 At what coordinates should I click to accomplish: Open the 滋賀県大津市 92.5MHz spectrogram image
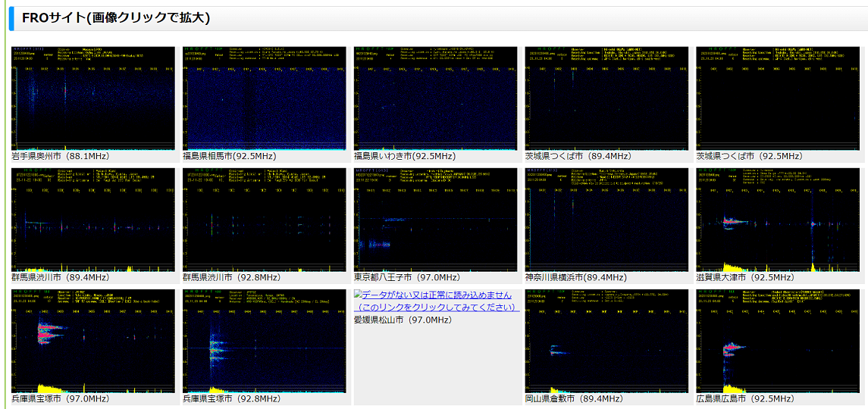click(779, 220)
